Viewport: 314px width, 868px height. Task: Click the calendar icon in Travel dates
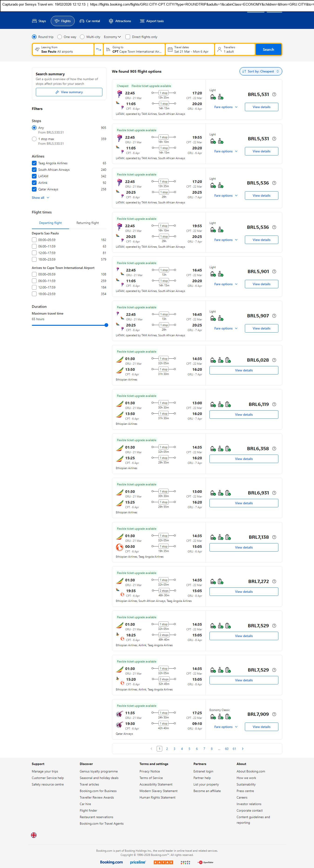click(170, 50)
